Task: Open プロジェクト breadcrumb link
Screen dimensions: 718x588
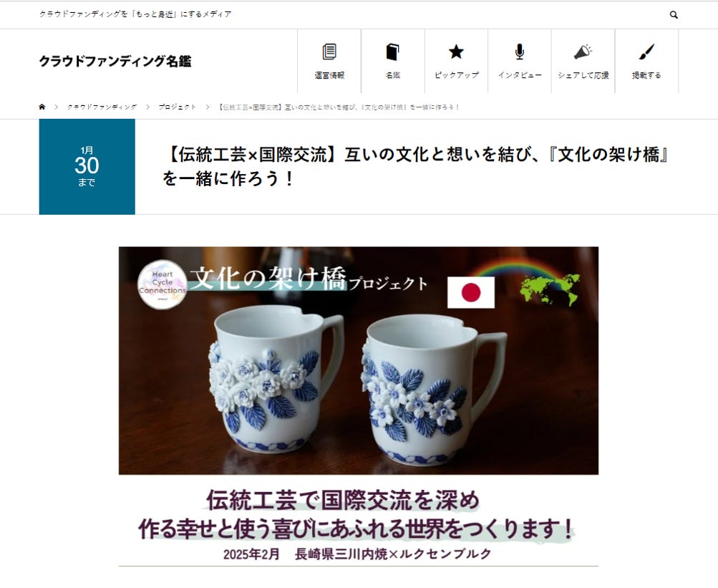Action: click(178, 107)
